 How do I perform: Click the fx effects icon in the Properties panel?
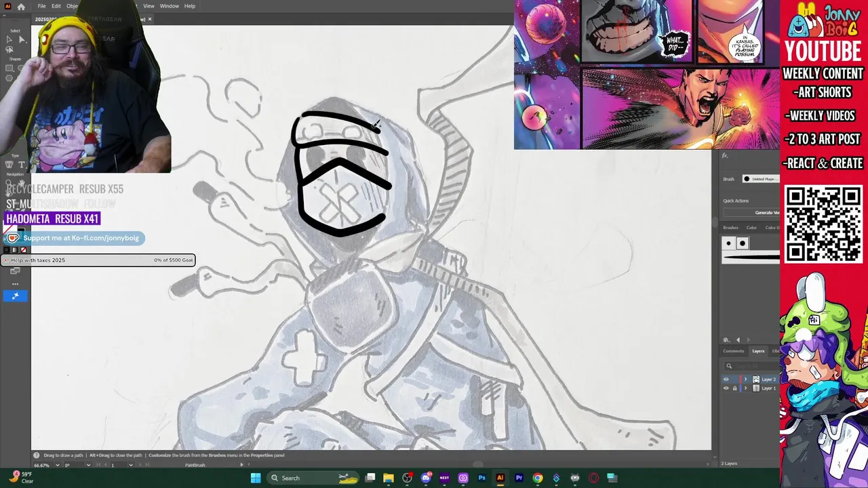[x=724, y=156]
